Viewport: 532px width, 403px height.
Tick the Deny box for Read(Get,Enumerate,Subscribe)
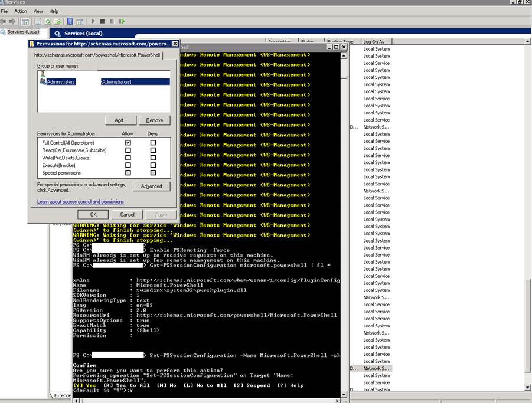pos(153,150)
